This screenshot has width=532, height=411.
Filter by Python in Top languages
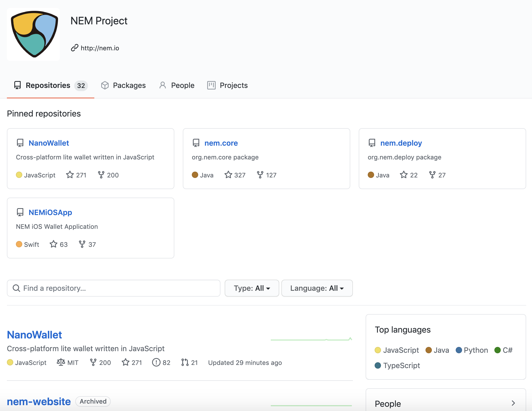pyautogui.click(x=472, y=350)
